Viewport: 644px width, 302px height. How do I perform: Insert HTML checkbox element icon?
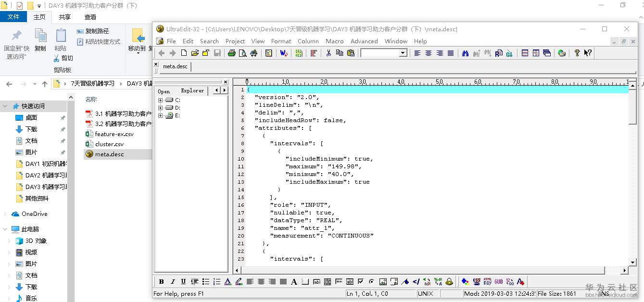click(x=360, y=282)
